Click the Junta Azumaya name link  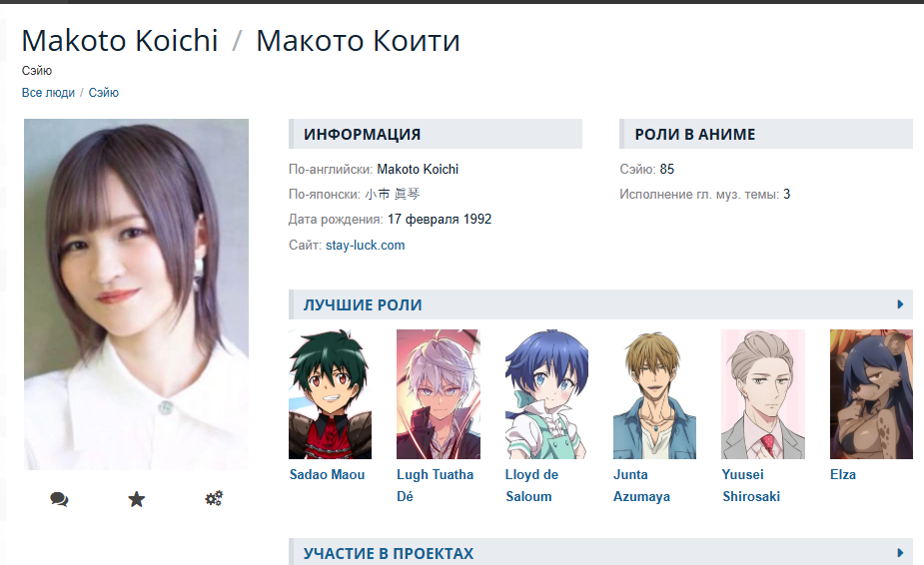tap(641, 485)
